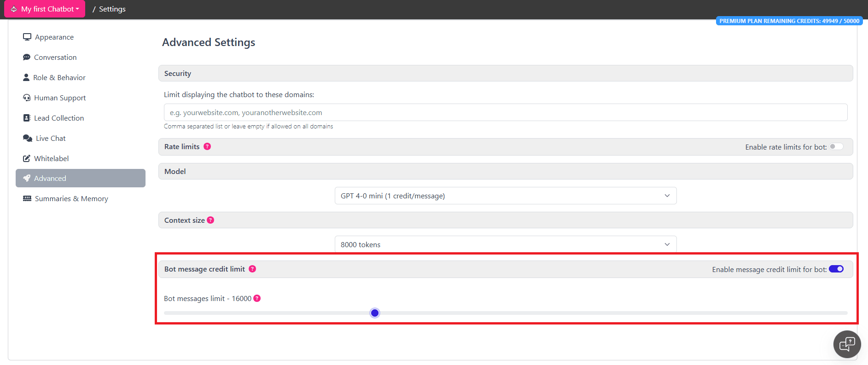Go to Conversation settings
868x365 pixels.
point(55,57)
